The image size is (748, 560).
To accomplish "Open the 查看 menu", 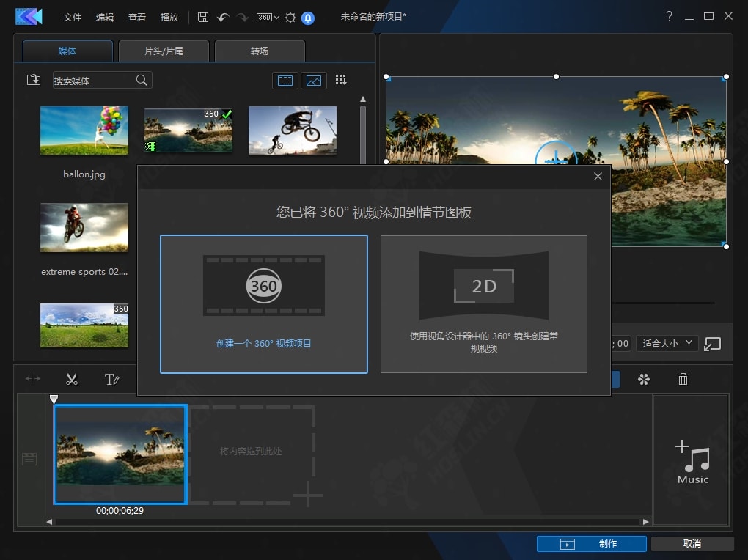I will point(137,18).
